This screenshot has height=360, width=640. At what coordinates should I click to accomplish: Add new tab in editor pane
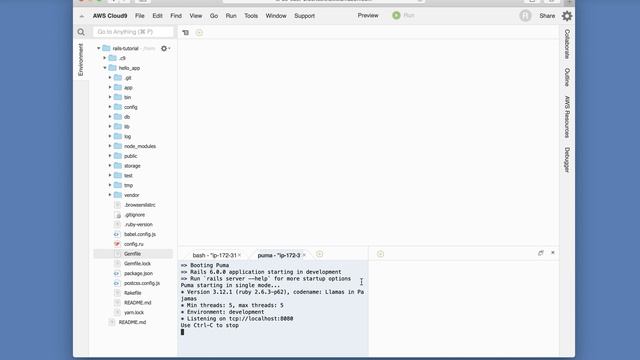[199, 33]
